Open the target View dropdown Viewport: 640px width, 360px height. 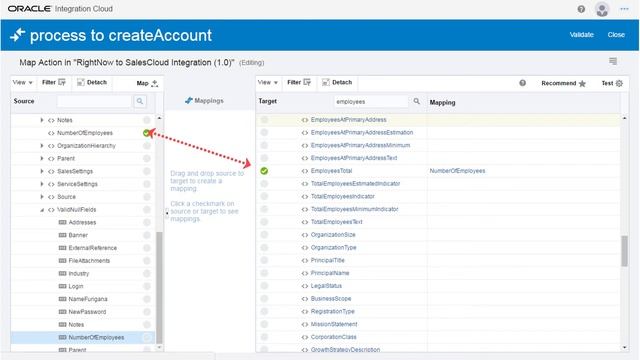coord(267,82)
